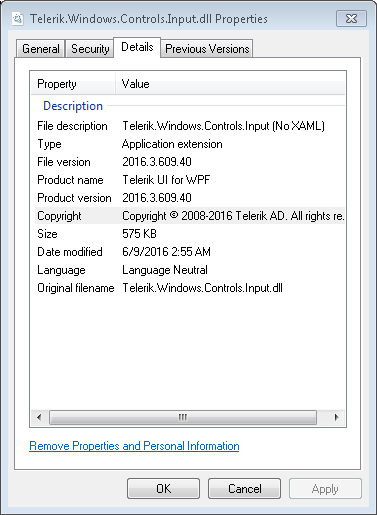Switch to the General tab
377x515 pixels.
coord(41,49)
